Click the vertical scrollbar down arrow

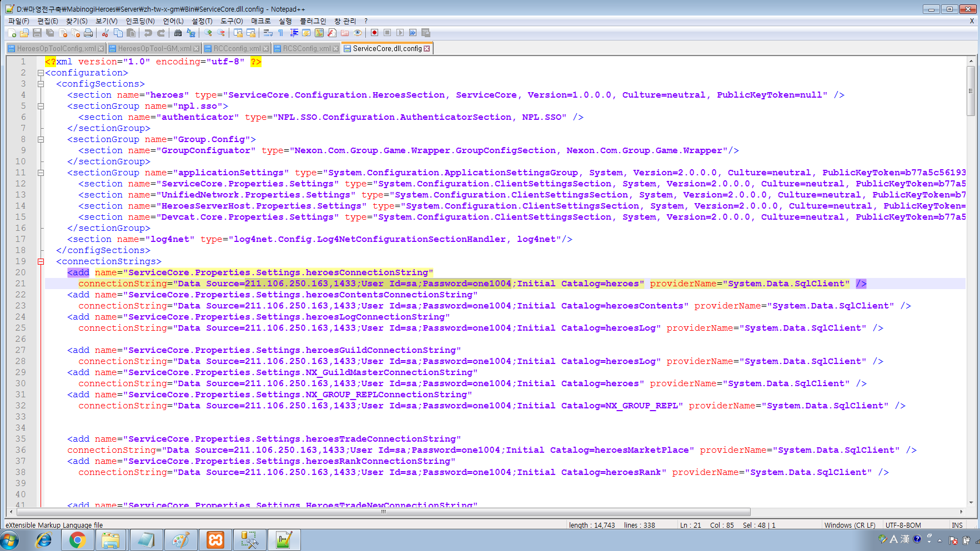971,503
